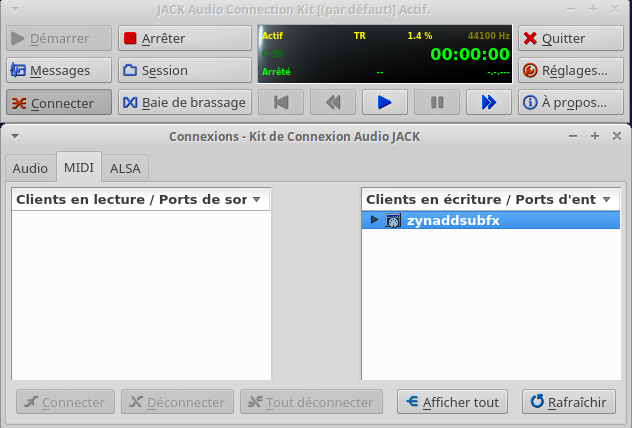Screen dimensions: 632x428
Task: Switch to the ALSA tab
Action: click(125, 168)
